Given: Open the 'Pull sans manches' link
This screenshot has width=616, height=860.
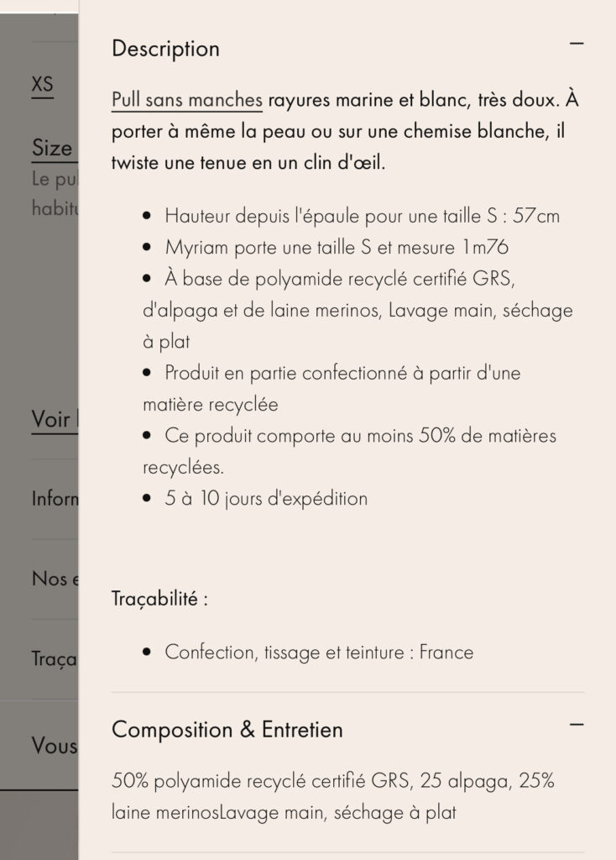Looking at the screenshot, I should (187, 101).
